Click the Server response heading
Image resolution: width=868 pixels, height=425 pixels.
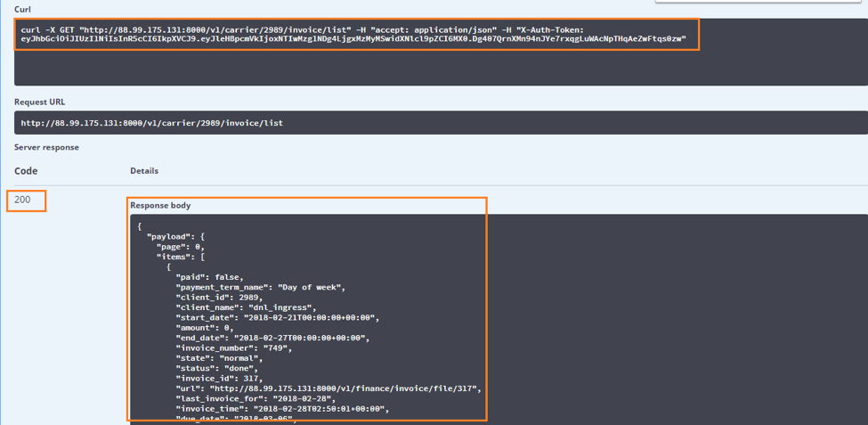point(46,147)
